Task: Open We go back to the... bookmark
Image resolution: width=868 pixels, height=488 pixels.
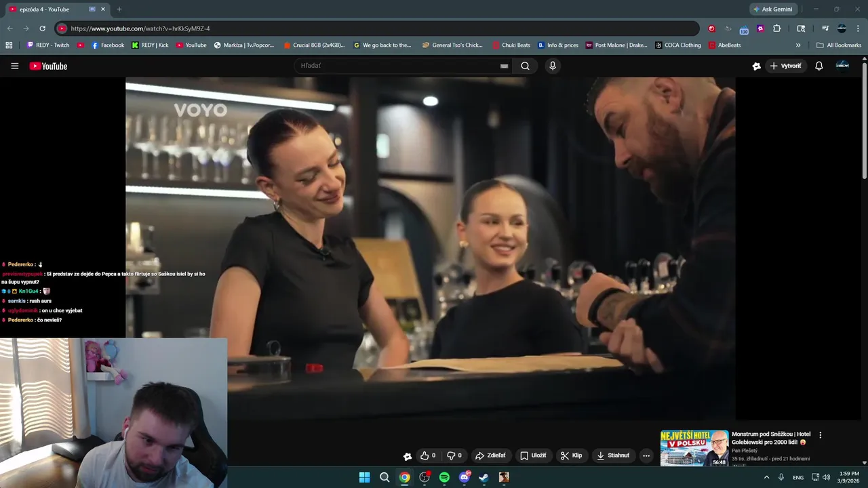Action: point(382,45)
